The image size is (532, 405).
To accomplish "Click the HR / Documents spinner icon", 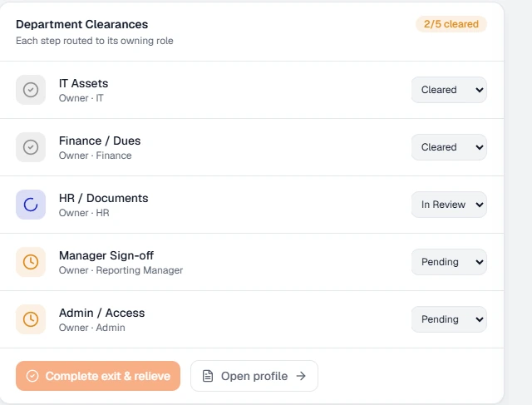I will point(31,205).
